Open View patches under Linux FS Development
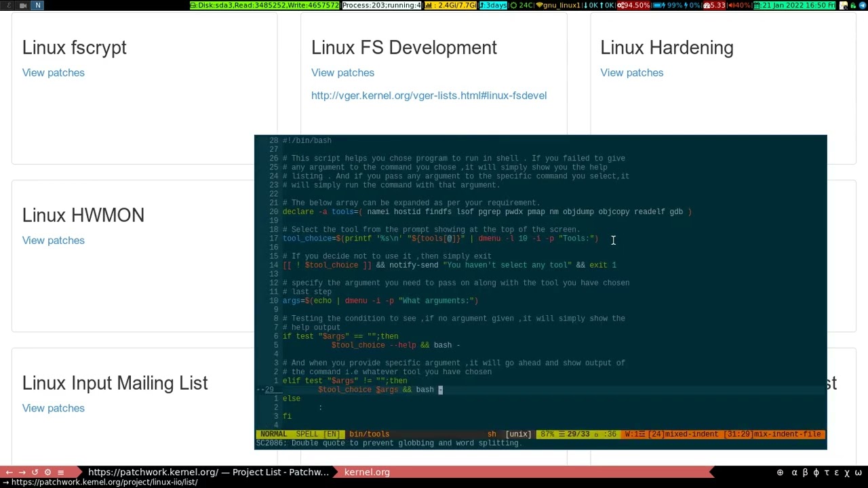The image size is (868, 488). click(x=342, y=73)
